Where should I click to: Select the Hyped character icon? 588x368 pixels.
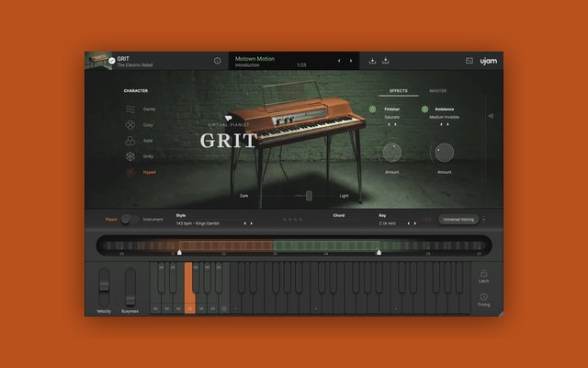(130, 172)
